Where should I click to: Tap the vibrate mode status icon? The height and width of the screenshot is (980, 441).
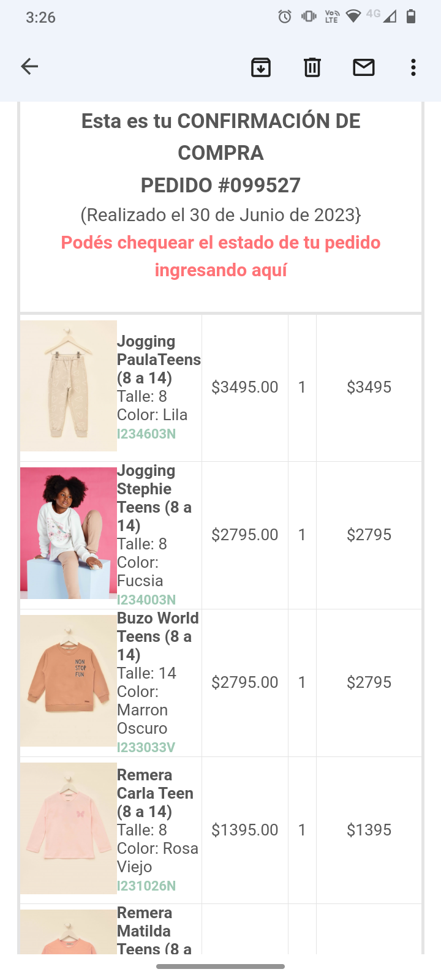pos(309,17)
